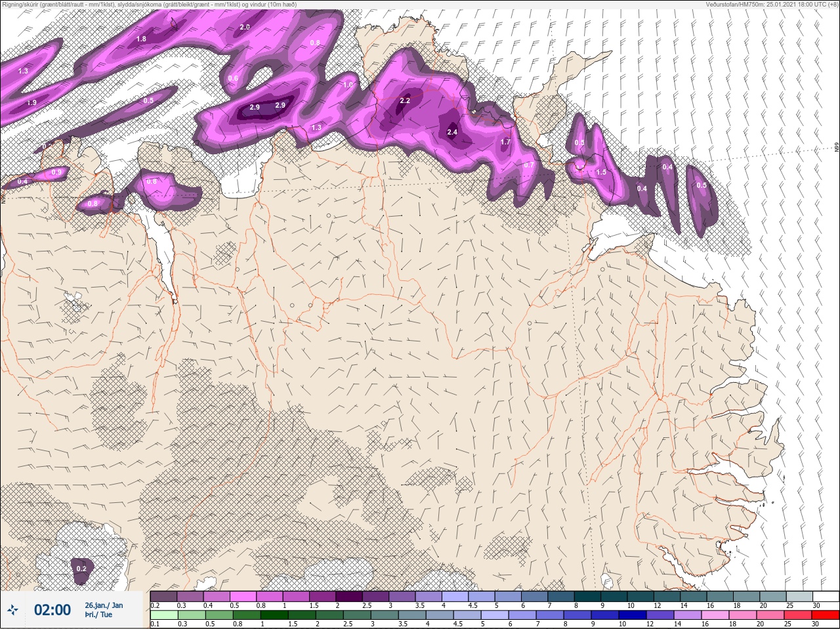The width and height of the screenshot is (840, 629).
Task: Pick the 25–30 light grey swatch in the top scale
Action: click(x=799, y=596)
